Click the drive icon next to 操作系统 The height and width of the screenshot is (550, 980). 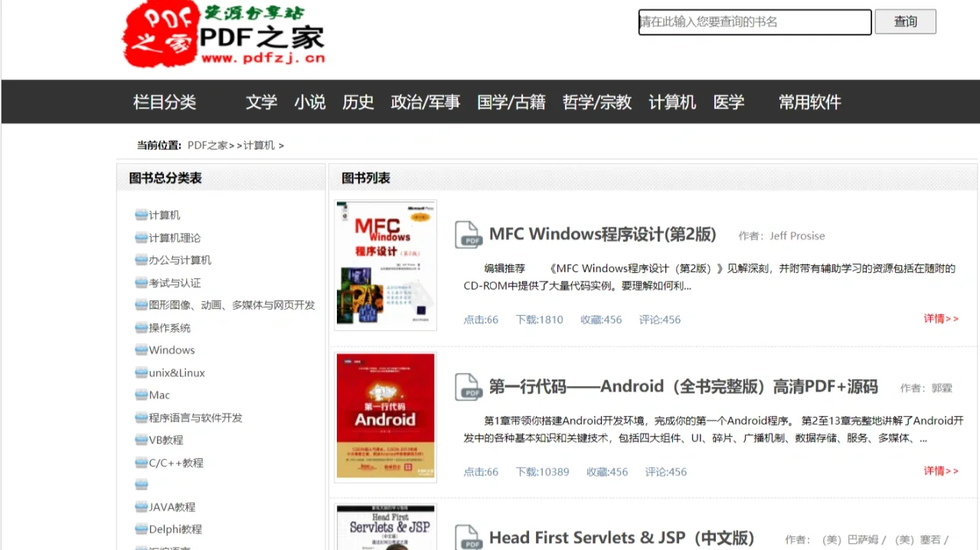tap(141, 328)
